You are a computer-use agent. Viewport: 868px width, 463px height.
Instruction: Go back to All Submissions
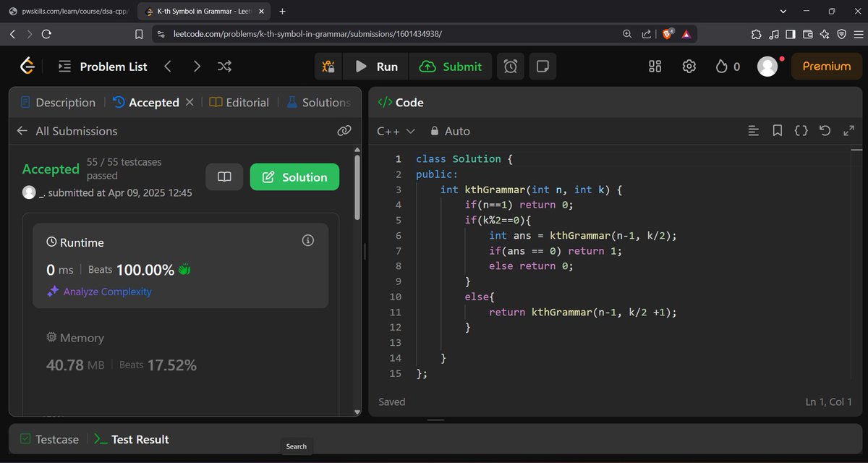(x=67, y=131)
